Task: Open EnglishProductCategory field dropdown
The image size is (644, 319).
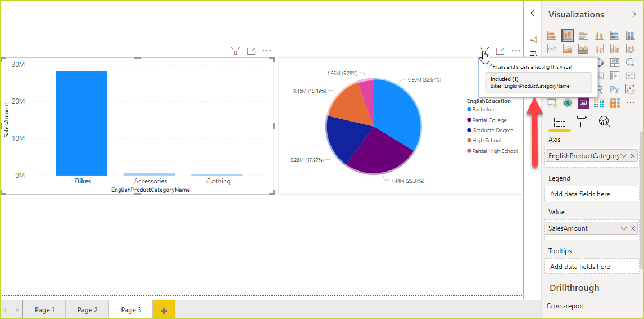Action: coord(624,156)
